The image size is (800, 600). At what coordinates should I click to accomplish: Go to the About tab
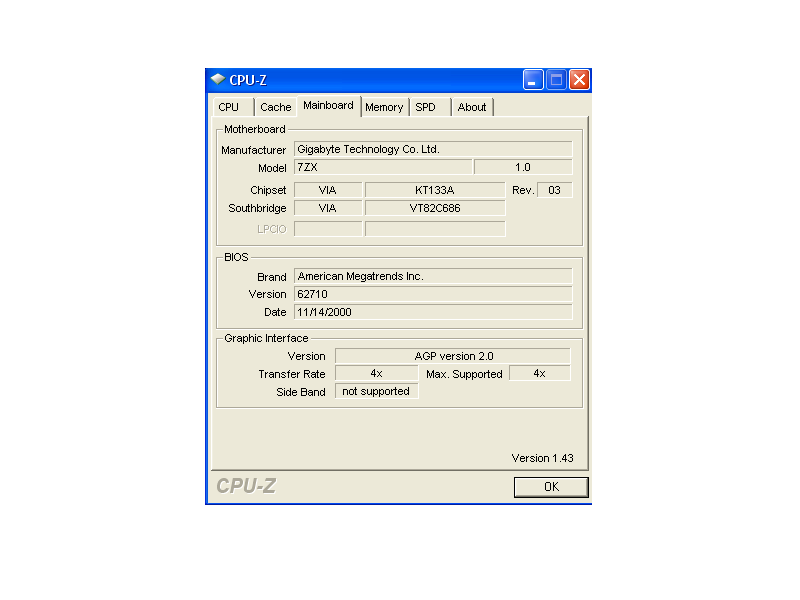tap(472, 107)
